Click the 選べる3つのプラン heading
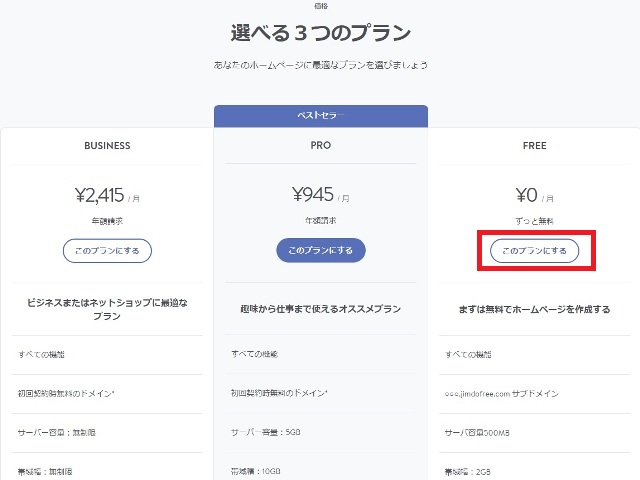Screen dimensions: 640x480 coord(320,33)
